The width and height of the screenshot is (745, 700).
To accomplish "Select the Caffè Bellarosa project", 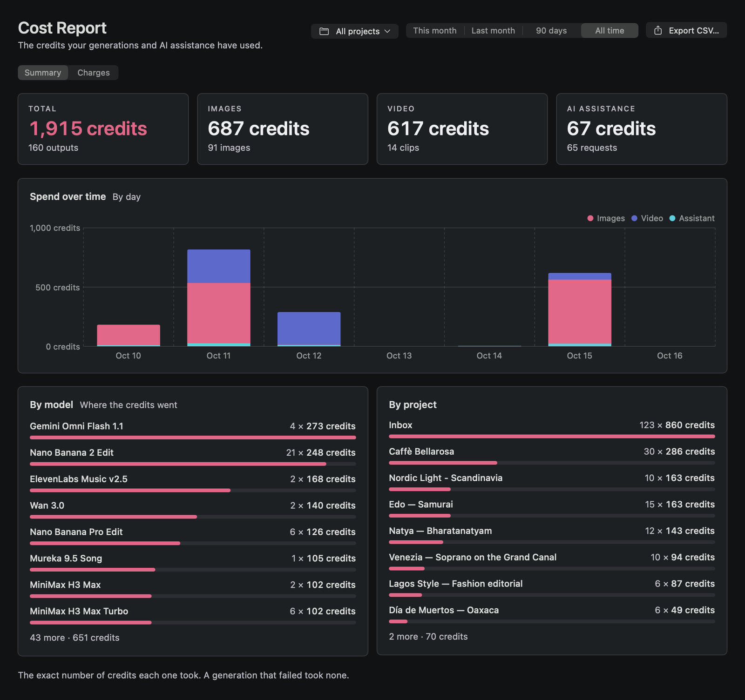I will pyautogui.click(x=552, y=456).
